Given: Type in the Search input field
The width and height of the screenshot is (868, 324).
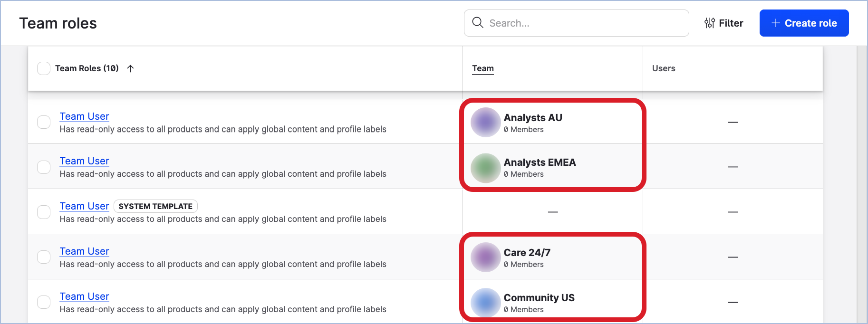Looking at the screenshot, I should [x=585, y=23].
